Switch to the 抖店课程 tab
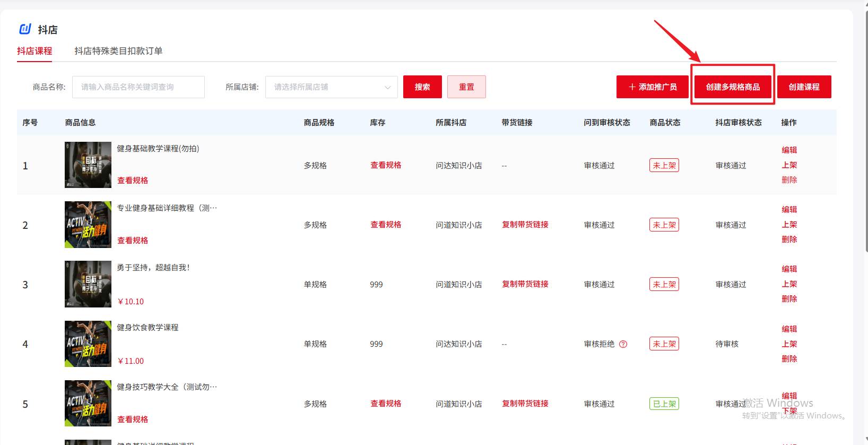Image resolution: width=868 pixels, height=445 pixels. (x=34, y=51)
